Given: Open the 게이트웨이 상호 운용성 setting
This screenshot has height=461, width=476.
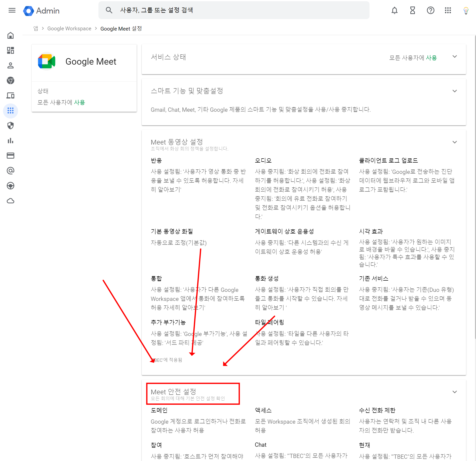Looking at the screenshot, I should tap(284, 231).
